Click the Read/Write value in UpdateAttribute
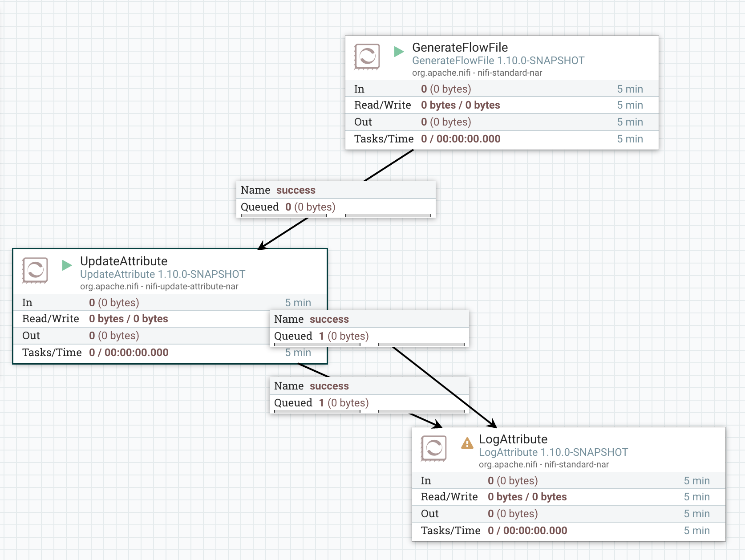The height and width of the screenshot is (560, 745). [x=128, y=319]
